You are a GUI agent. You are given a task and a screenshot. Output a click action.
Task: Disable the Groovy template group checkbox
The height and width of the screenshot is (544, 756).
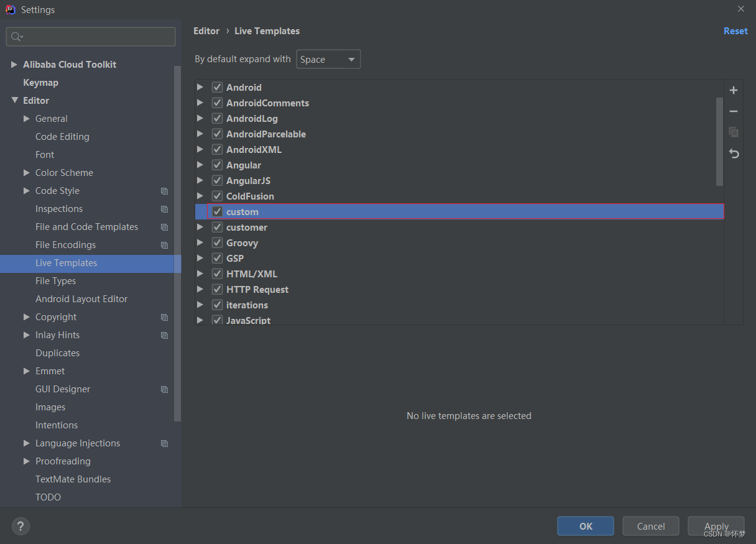coord(217,242)
